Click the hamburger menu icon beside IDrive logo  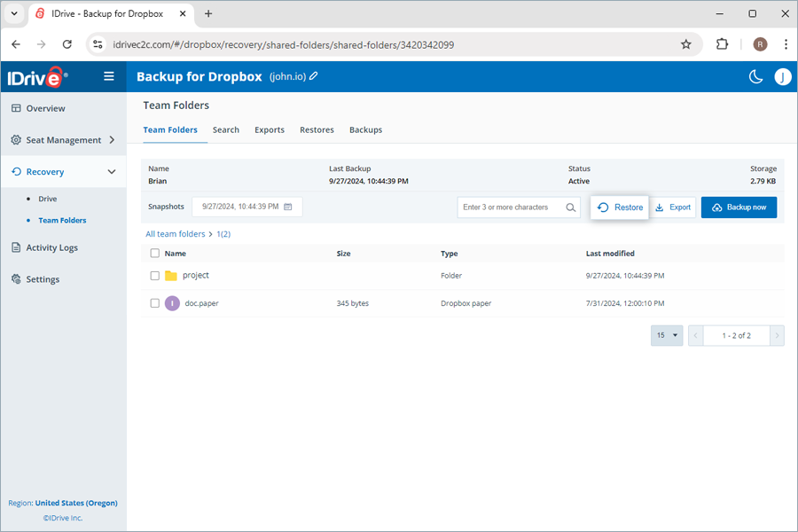click(108, 76)
